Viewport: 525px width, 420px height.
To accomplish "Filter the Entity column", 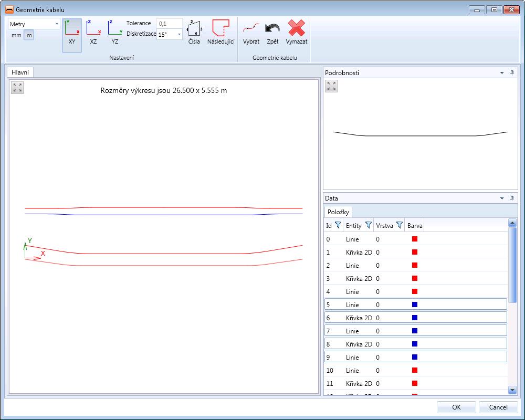I will (369, 225).
